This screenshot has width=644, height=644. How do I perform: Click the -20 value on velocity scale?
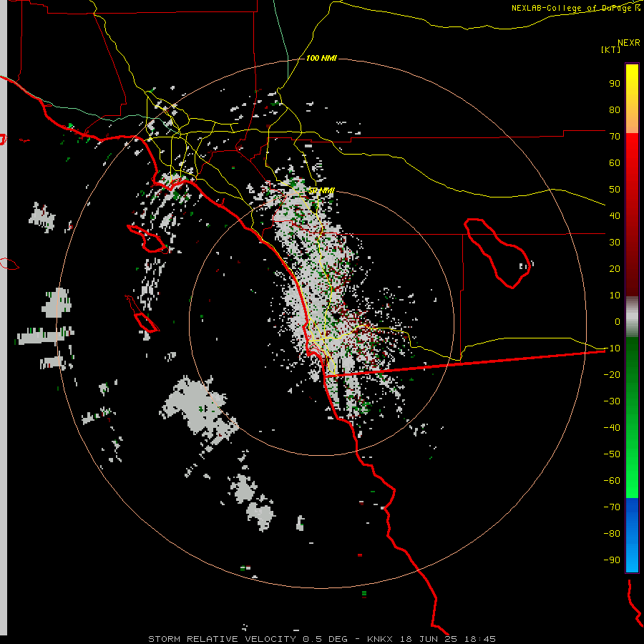[612, 374]
